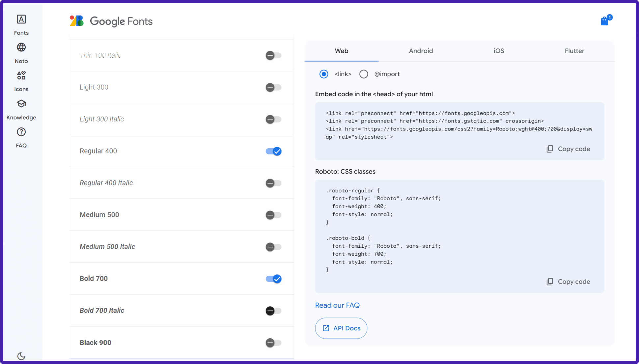This screenshot has height=364, width=639.
Task: Enable Bold 700 Italic style
Action: click(x=273, y=311)
